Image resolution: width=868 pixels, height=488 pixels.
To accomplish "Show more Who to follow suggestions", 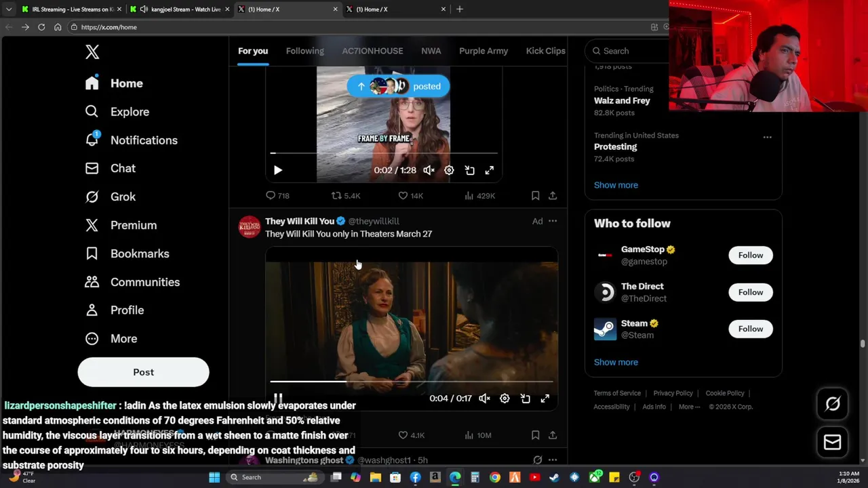I will pos(616,362).
